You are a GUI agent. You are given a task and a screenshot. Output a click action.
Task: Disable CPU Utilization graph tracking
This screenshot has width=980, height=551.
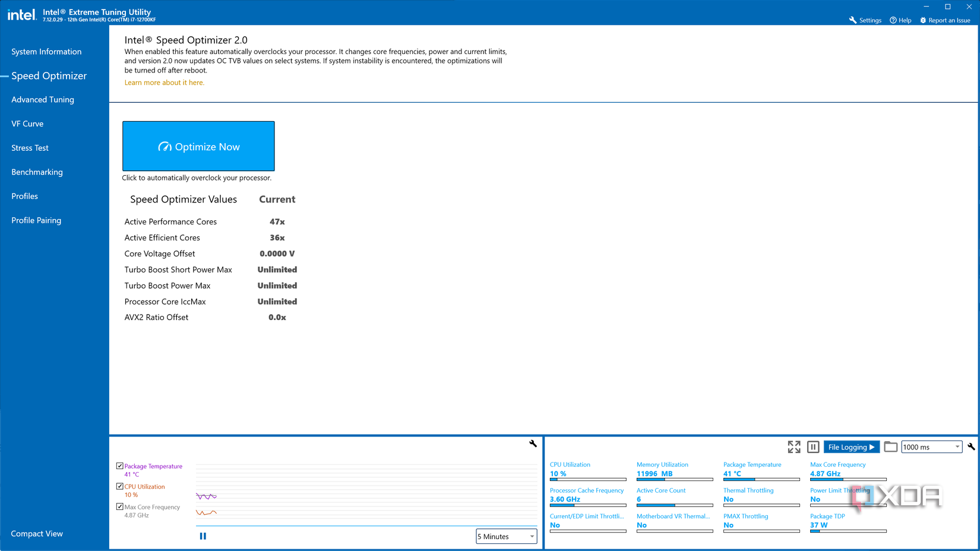tap(119, 486)
